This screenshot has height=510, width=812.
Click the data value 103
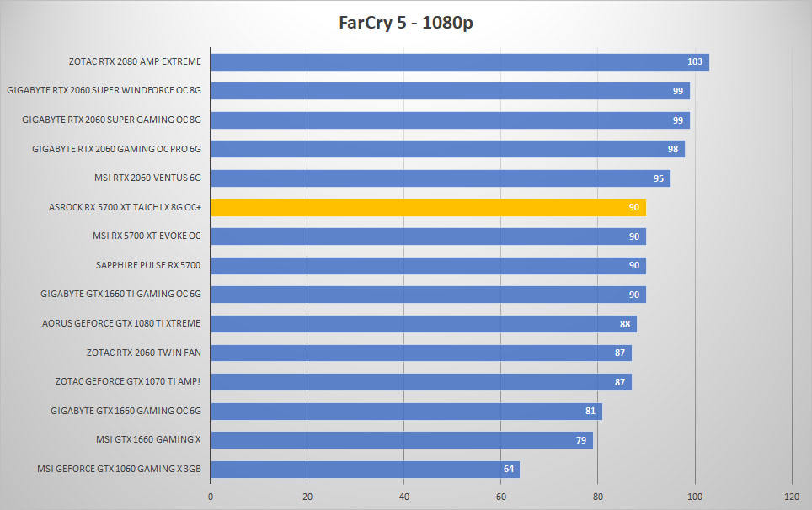tap(694, 61)
